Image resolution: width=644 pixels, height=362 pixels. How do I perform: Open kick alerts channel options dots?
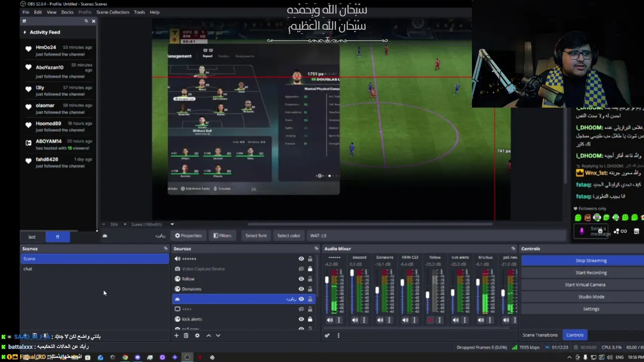click(x=464, y=320)
